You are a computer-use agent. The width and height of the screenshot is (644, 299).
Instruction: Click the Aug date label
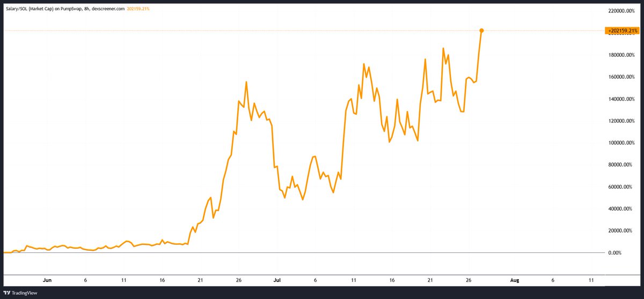click(515, 280)
